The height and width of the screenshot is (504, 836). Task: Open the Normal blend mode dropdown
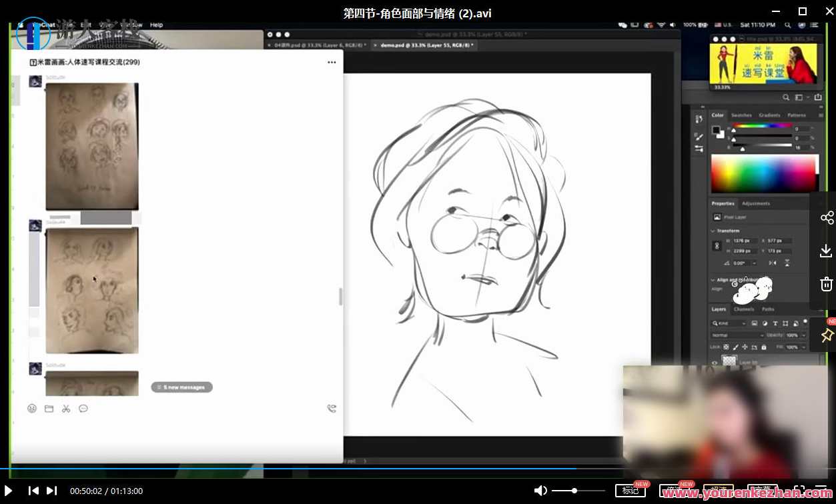737,335
